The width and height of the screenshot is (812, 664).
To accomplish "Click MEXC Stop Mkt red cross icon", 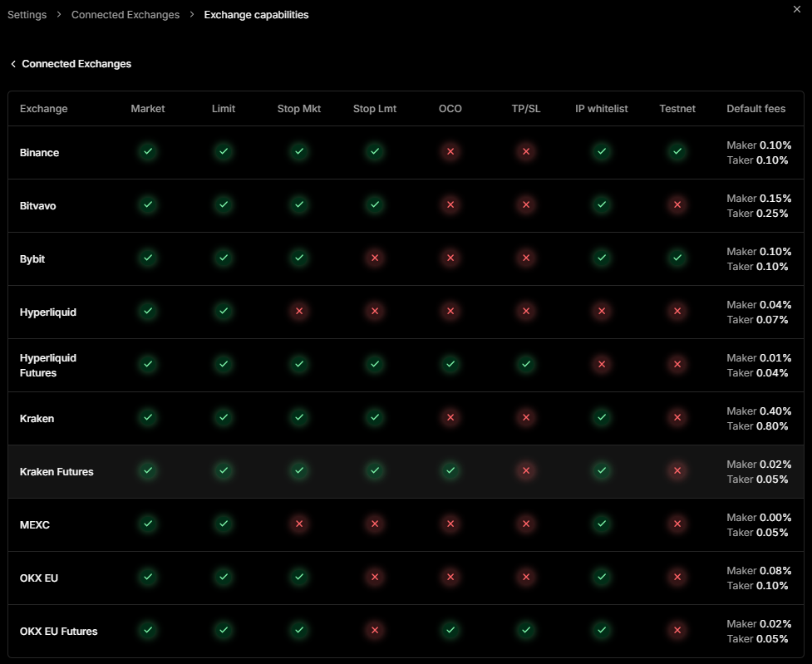I will tap(299, 524).
